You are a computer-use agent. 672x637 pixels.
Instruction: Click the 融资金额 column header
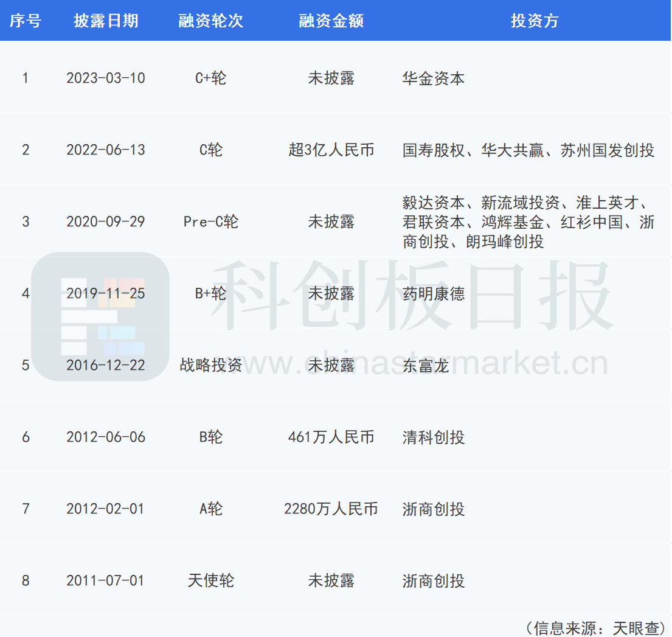click(x=331, y=21)
